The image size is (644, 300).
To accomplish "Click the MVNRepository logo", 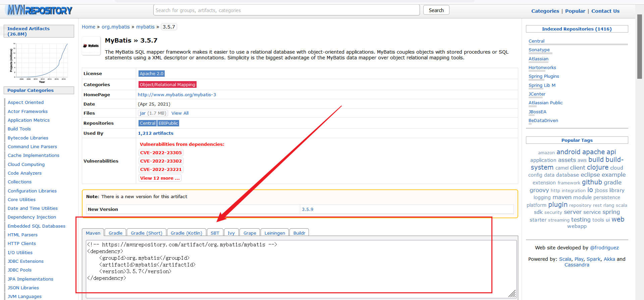I will (x=40, y=10).
